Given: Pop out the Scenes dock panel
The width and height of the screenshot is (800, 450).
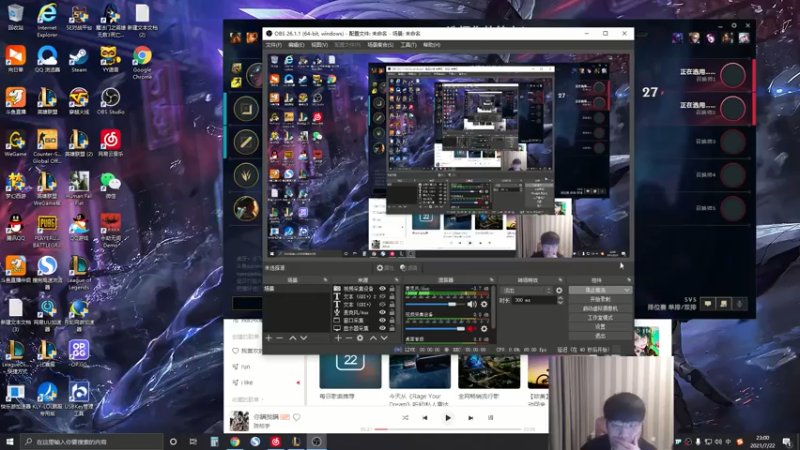Looking at the screenshot, I should tap(326, 280).
